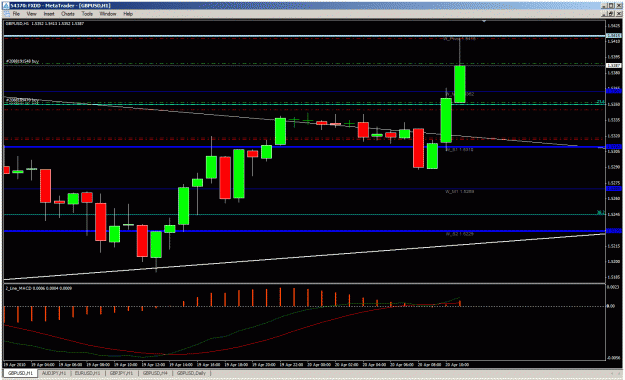625x380 pixels.
Task: Close the inner GBPUSD,H1 chart window
Action: pos(618,14)
